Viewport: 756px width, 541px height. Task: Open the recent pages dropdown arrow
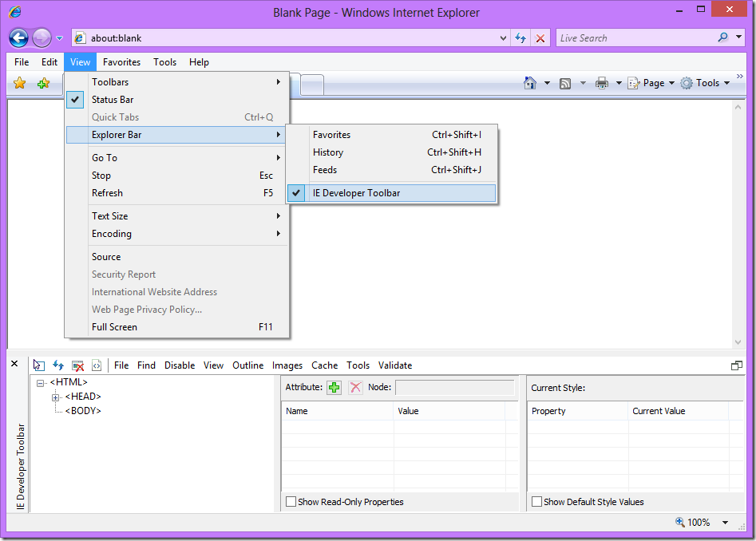click(x=59, y=38)
